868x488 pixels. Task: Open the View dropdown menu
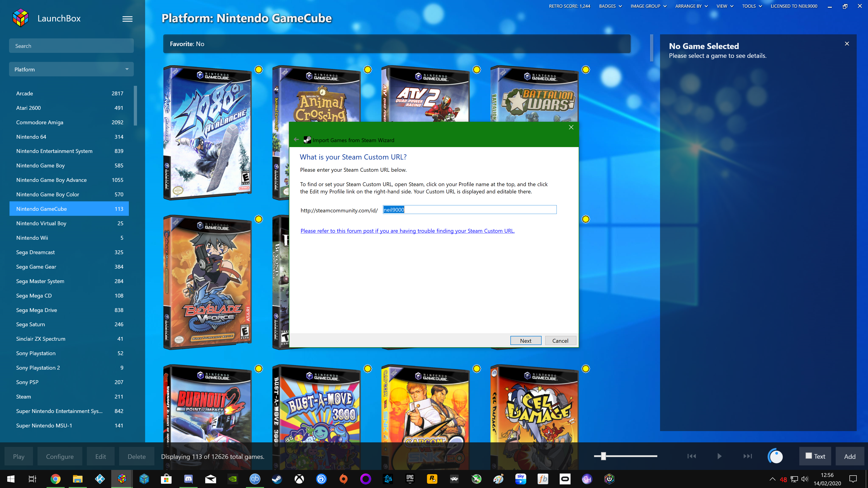(x=725, y=6)
